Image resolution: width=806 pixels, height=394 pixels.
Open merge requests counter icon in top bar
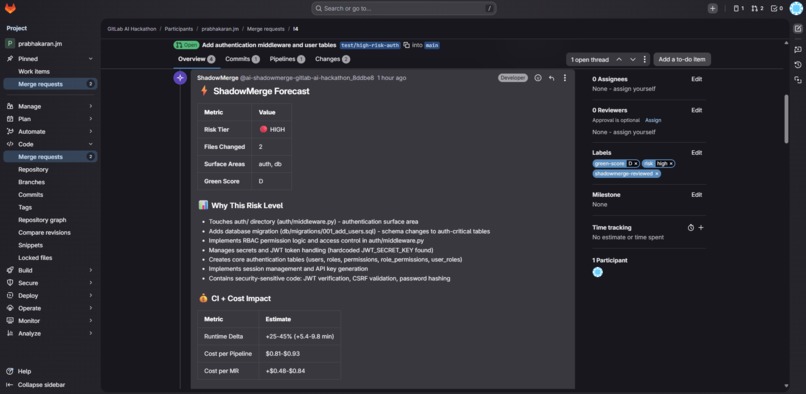pyautogui.click(x=757, y=8)
